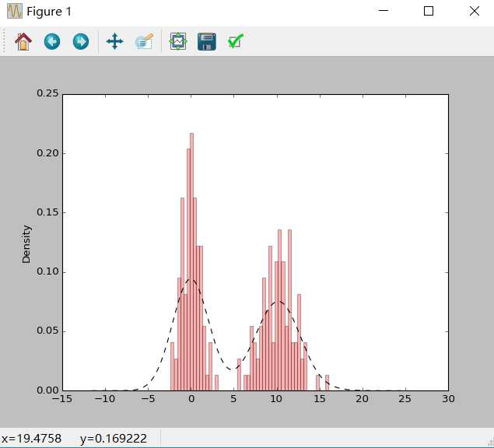Screen dimensions: 494x448
Task: Open the Zoom to rectangle tool
Action: click(x=144, y=41)
